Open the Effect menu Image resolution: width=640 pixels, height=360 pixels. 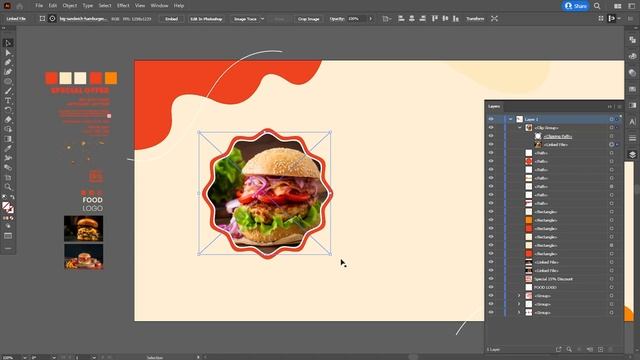click(123, 6)
